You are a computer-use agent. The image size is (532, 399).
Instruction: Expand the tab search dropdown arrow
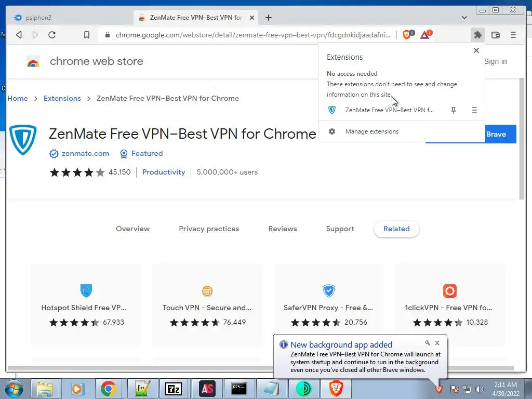point(464,18)
